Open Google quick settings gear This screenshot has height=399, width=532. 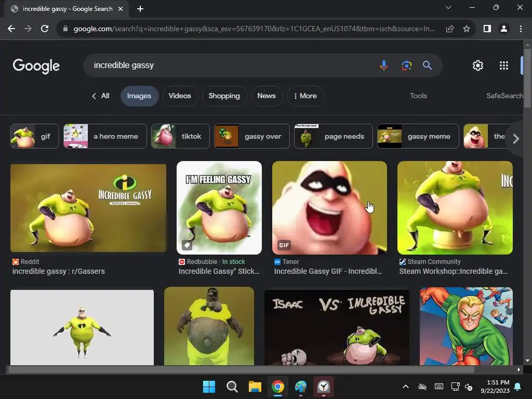pos(478,65)
